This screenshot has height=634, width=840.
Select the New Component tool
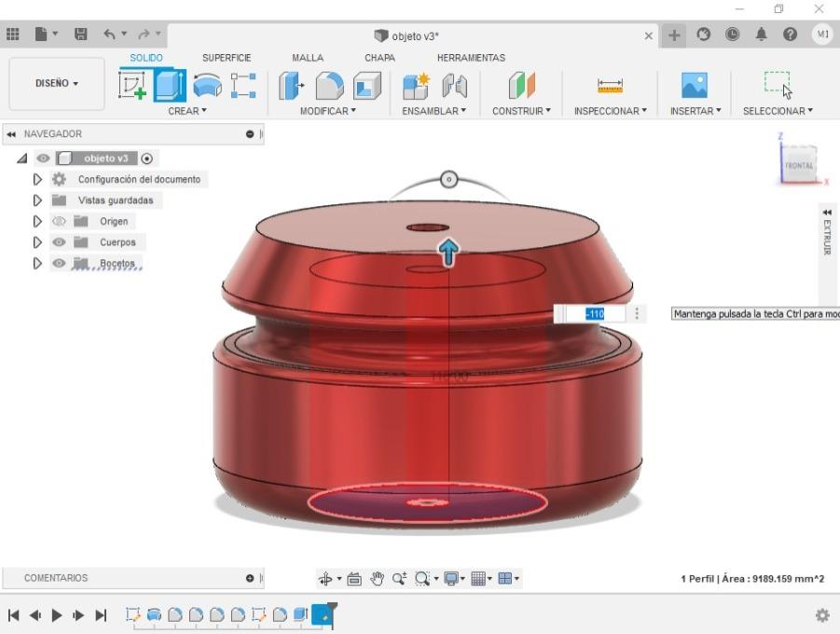pyautogui.click(x=416, y=85)
